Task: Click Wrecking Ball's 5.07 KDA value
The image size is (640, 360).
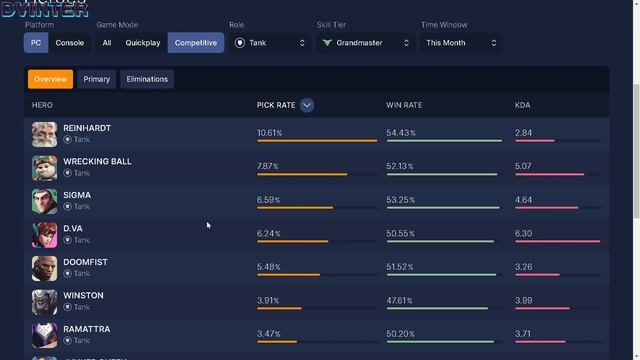Action: tap(523, 167)
